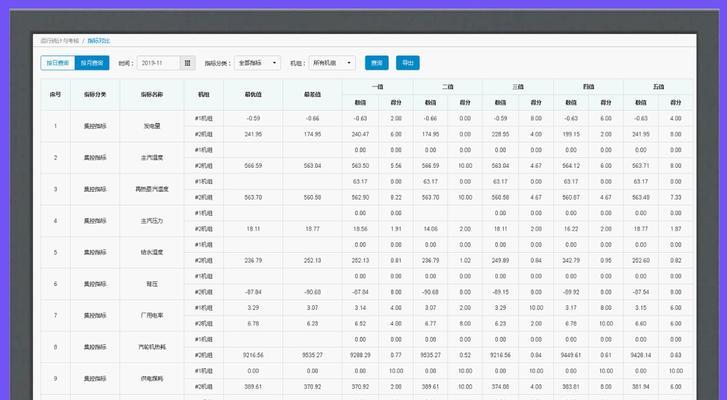Screen dimensions: 727x400
Task: Select the 指标对比 breadcrumb item
Action: [x=99, y=41]
